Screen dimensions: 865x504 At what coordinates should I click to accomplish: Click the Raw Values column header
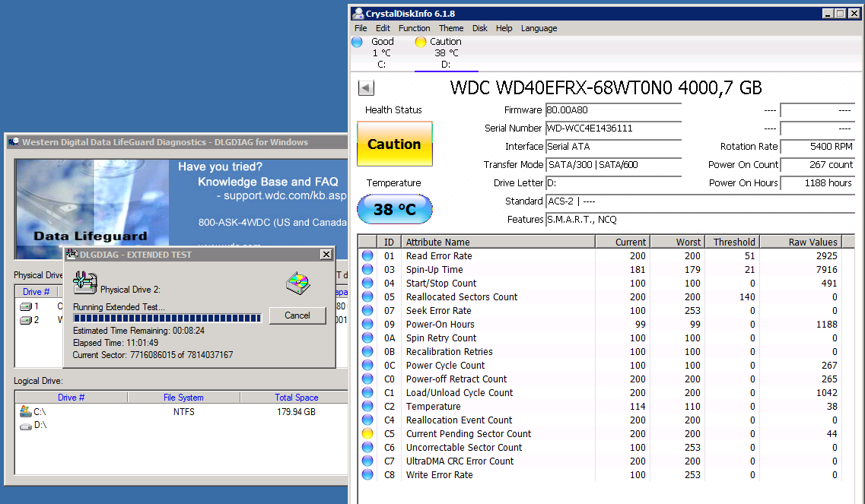(x=800, y=242)
